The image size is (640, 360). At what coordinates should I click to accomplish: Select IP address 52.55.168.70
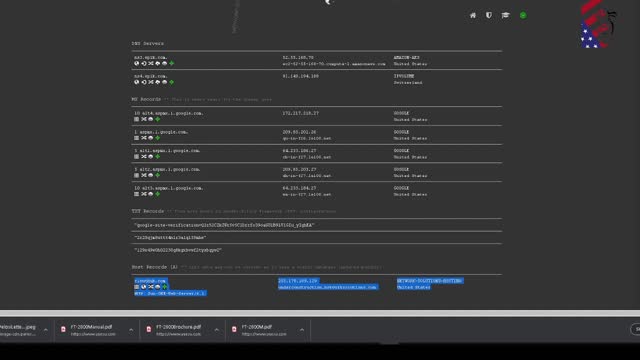[x=298, y=58]
